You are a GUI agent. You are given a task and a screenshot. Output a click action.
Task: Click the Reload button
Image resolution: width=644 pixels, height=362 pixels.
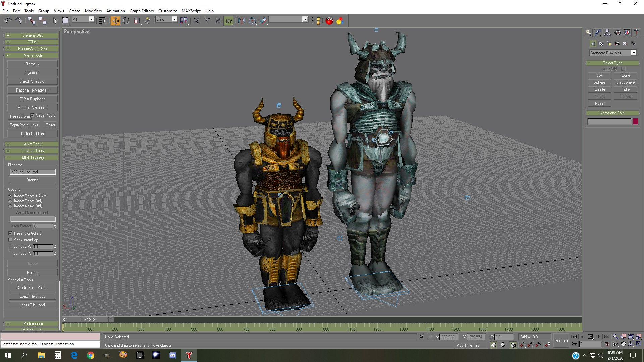(33, 273)
